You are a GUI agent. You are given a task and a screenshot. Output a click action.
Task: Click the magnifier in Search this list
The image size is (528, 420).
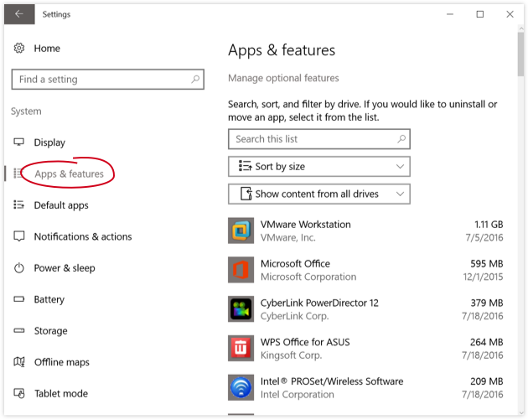tap(401, 139)
